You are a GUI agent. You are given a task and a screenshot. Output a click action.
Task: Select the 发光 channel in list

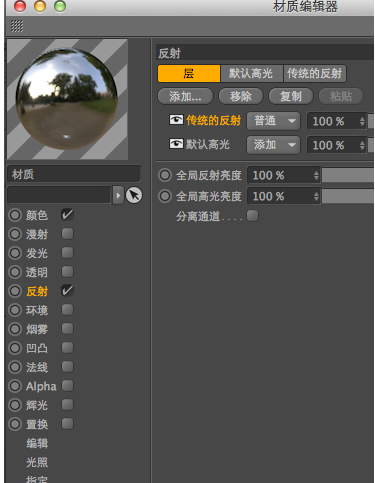coord(37,253)
